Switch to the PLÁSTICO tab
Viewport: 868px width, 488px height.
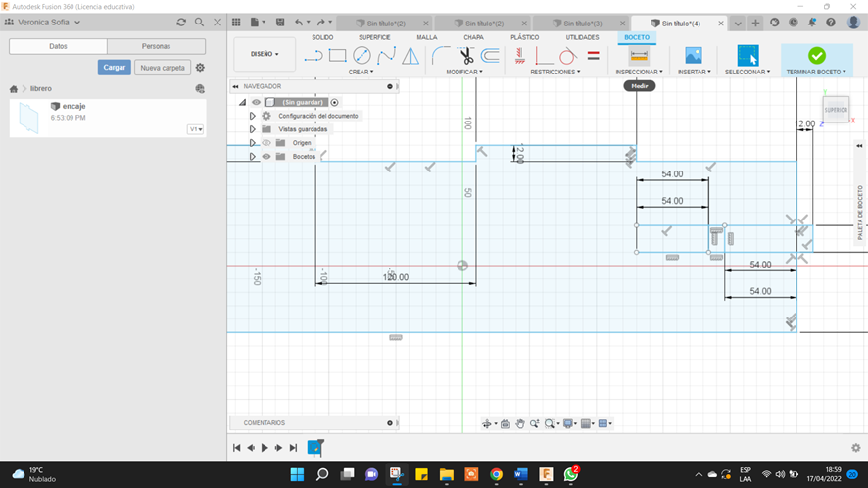[524, 37]
